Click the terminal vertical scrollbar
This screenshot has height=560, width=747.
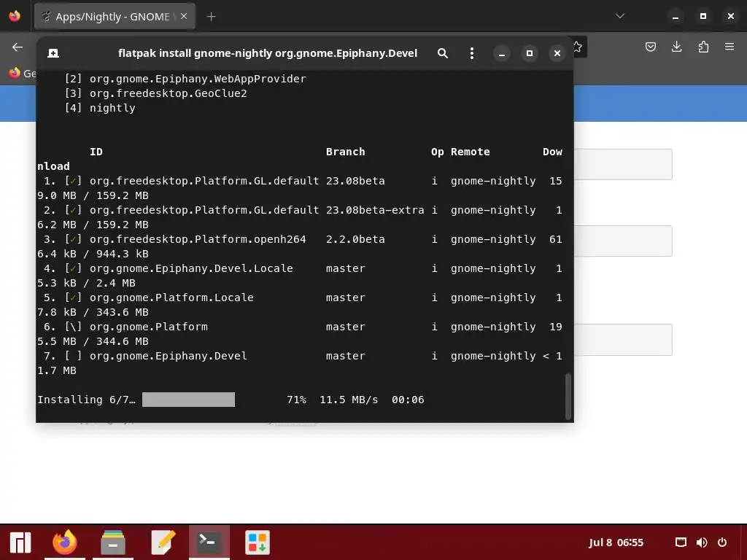[568, 396]
